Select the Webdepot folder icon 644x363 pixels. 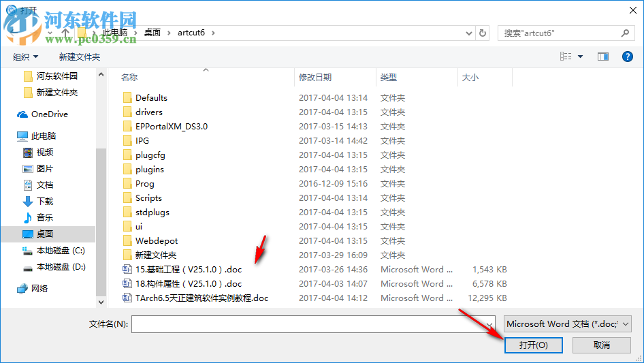click(127, 241)
